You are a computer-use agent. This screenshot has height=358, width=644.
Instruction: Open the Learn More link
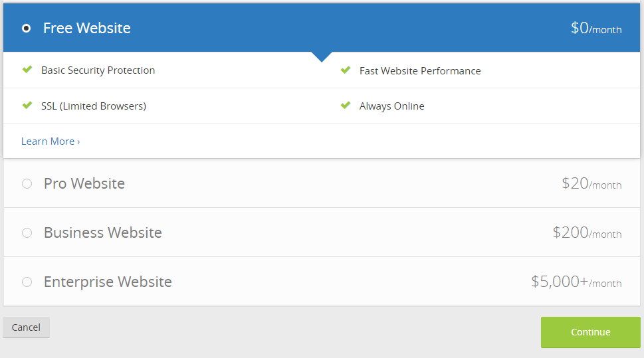click(51, 141)
